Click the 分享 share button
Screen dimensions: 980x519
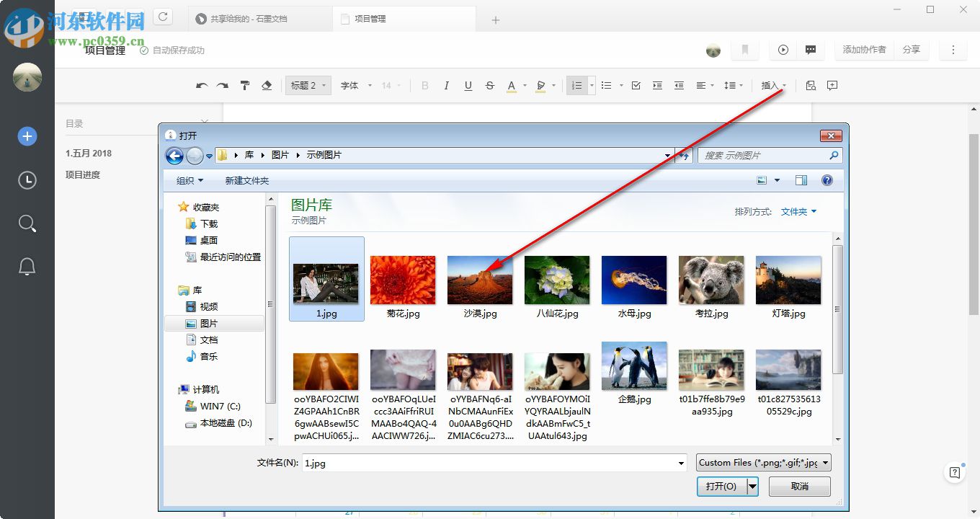click(912, 50)
